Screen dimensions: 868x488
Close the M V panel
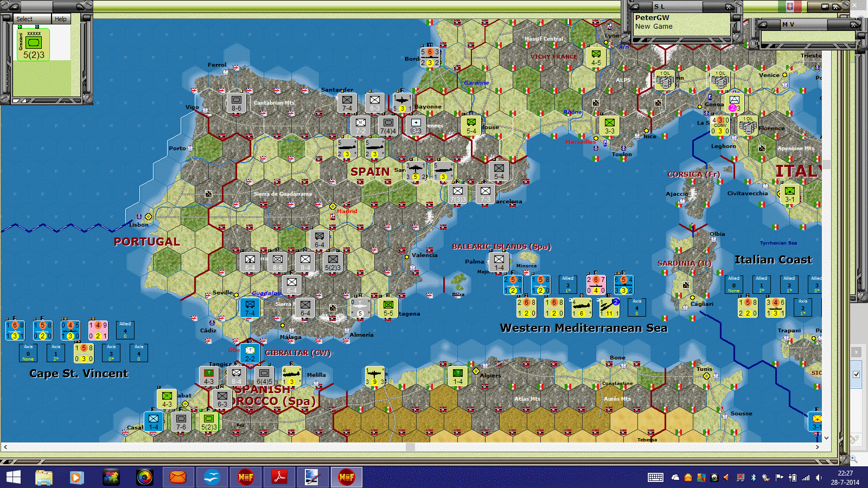pyautogui.click(x=853, y=24)
